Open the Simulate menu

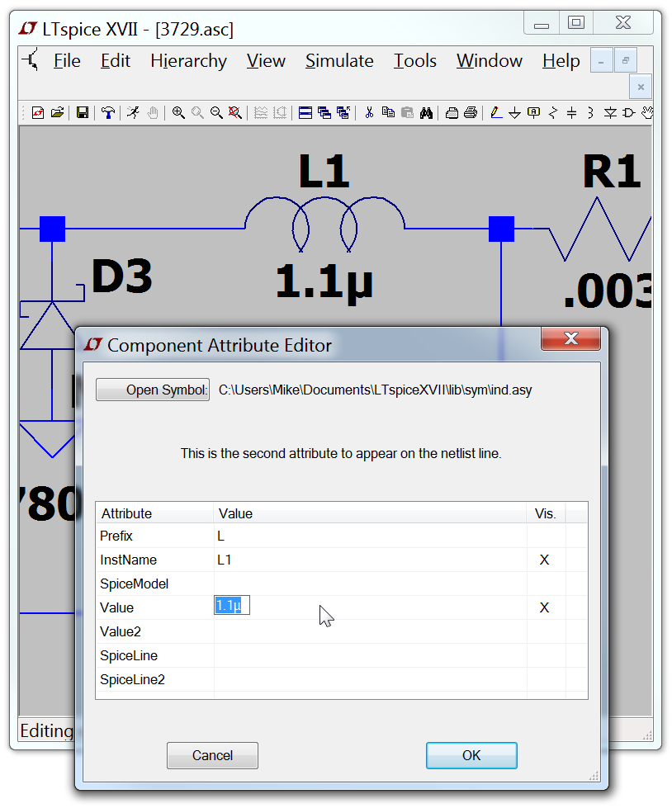tap(339, 61)
